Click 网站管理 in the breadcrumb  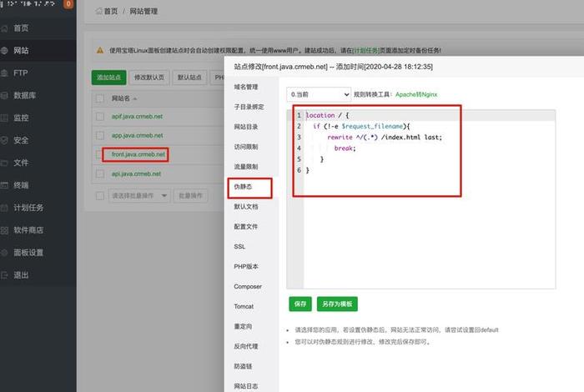tap(143, 11)
